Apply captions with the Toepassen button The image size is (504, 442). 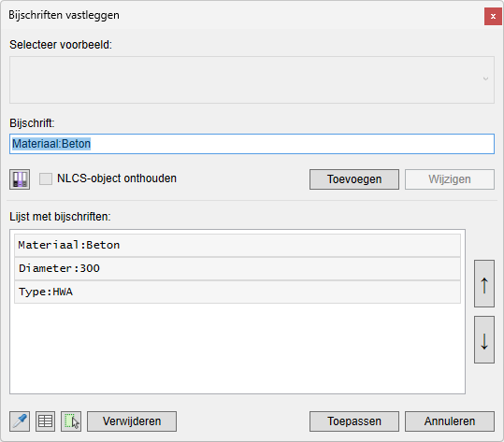[354, 421]
